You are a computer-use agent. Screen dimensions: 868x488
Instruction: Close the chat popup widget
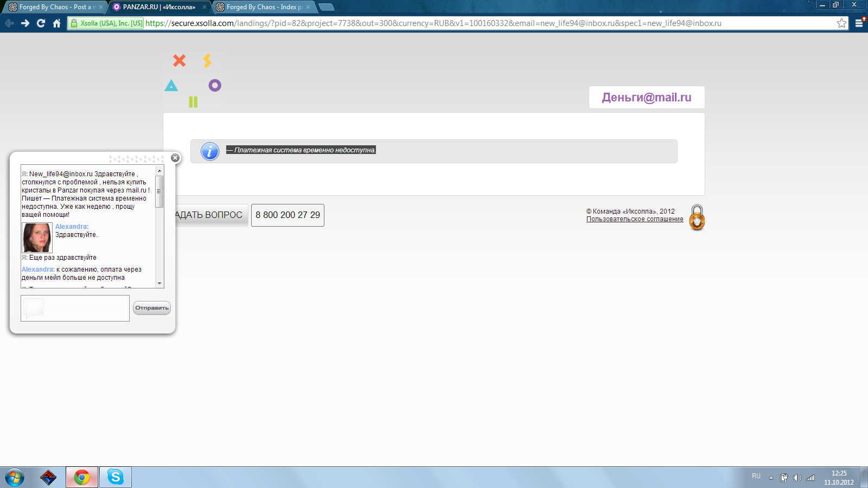175,158
